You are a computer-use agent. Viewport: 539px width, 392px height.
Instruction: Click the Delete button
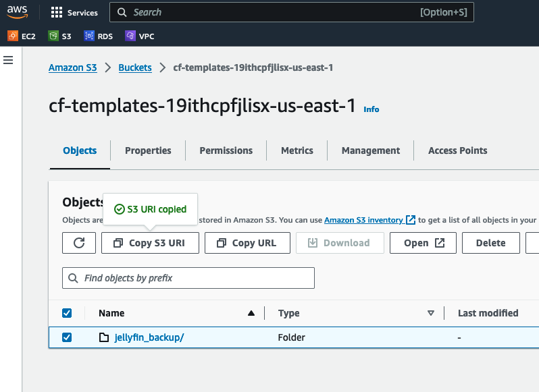[x=490, y=243]
